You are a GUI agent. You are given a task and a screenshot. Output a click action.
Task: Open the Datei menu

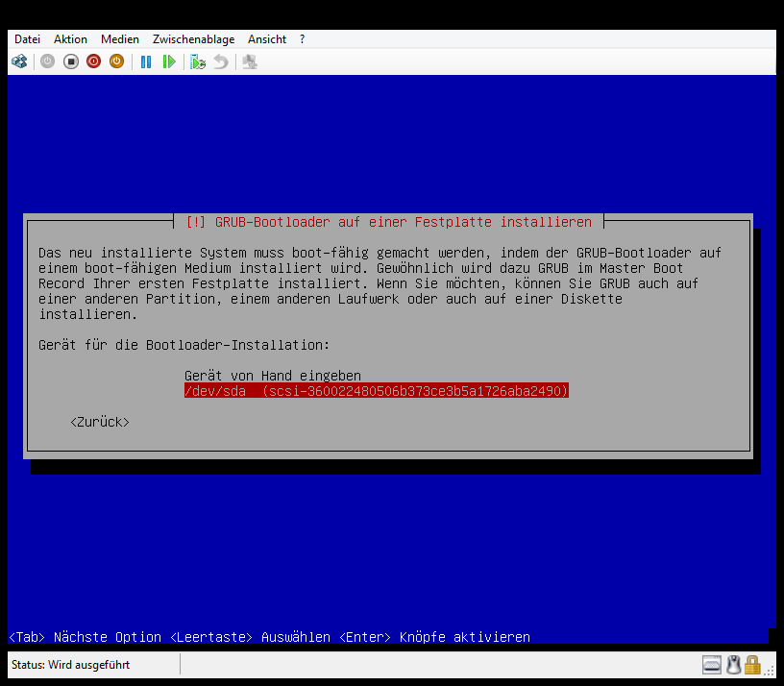(27, 39)
